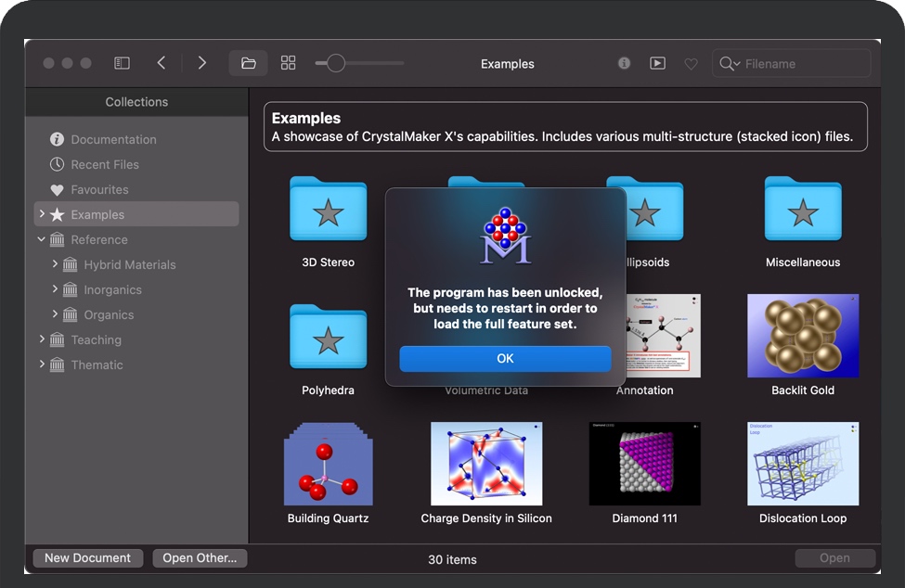Select the Miscellaneous folder
This screenshot has width=905, height=588.
[x=803, y=209]
